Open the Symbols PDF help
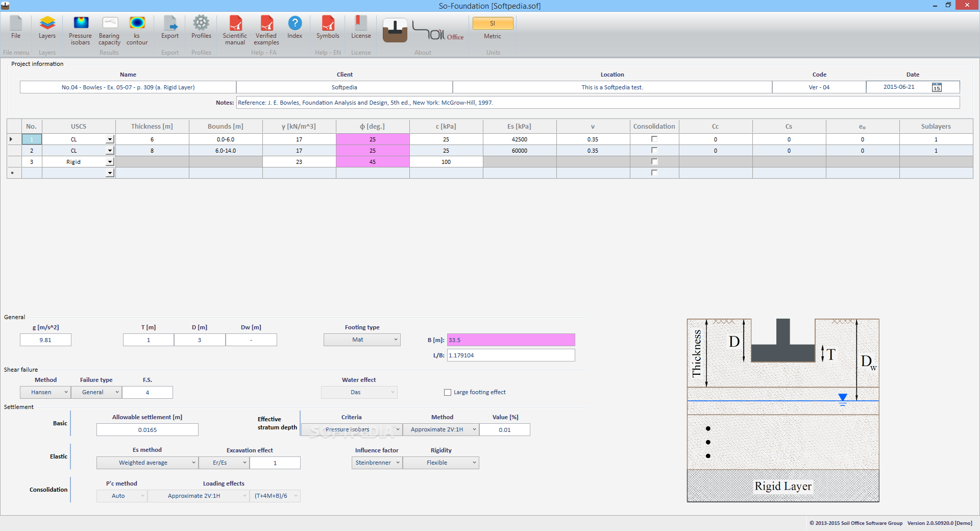Screen dimensions: 980x531 point(328,27)
